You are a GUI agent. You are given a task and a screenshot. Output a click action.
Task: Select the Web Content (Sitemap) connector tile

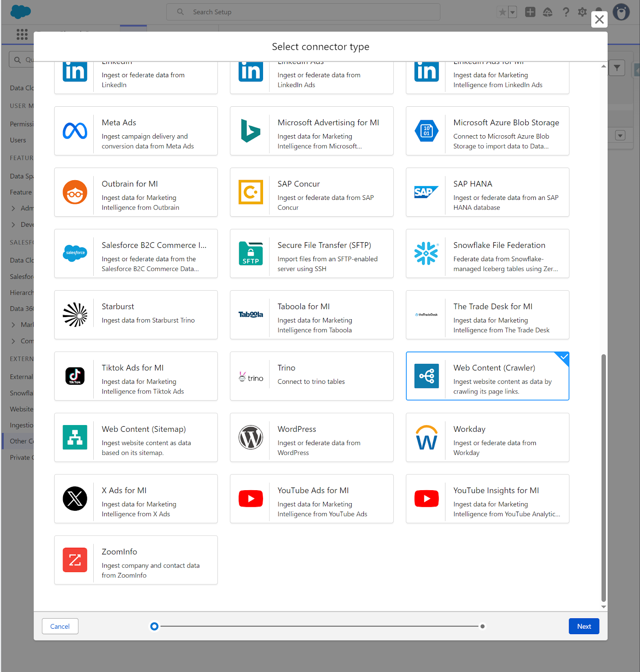136,438
